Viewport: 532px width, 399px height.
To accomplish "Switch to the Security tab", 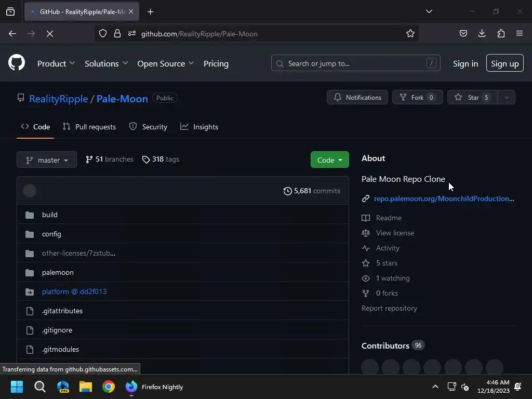I will [x=148, y=127].
